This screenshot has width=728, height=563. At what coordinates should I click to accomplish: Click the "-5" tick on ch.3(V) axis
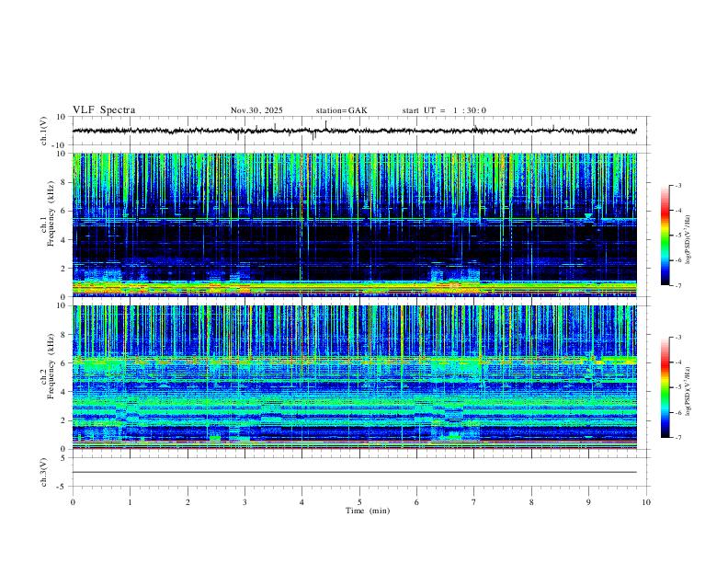click(x=63, y=487)
